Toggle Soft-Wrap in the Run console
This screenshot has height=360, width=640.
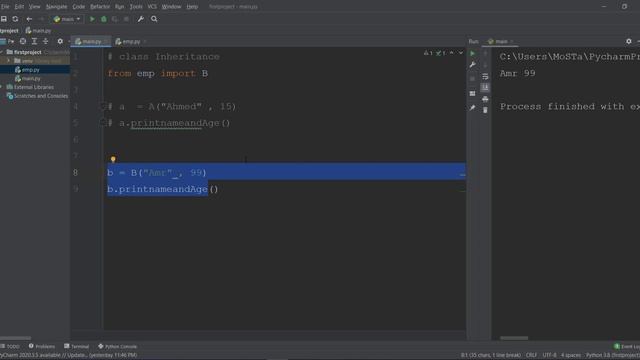click(485, 76)
